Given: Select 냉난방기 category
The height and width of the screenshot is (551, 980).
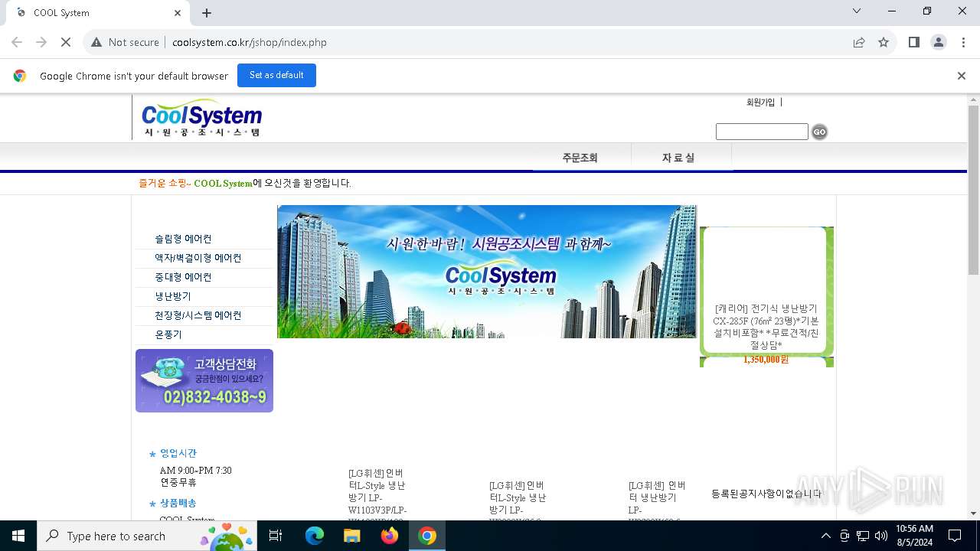Looking at the screenshot, I should point(173,296).
